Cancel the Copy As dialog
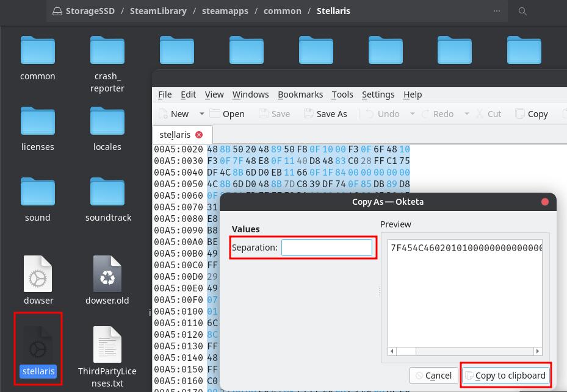 coord(433,376)
